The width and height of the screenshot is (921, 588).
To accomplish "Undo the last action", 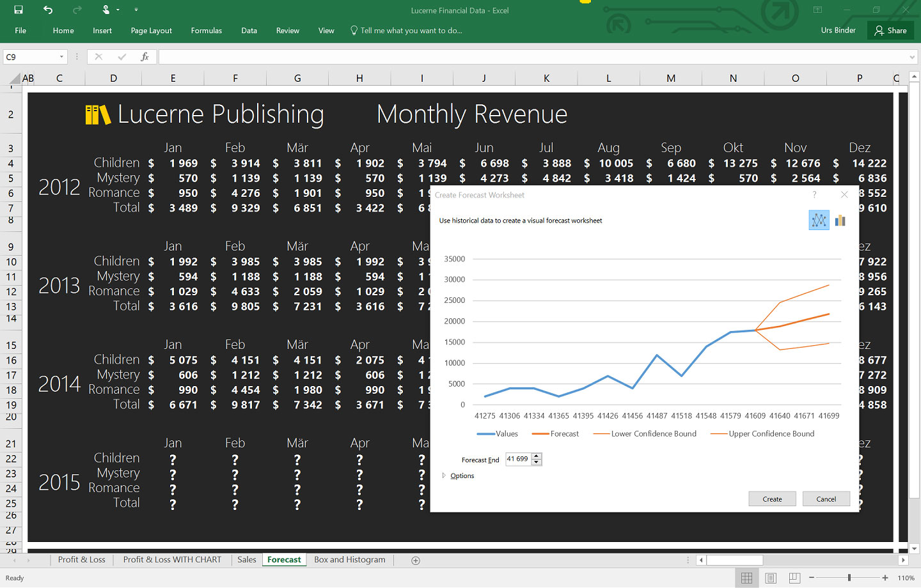I will coord(48,10).
